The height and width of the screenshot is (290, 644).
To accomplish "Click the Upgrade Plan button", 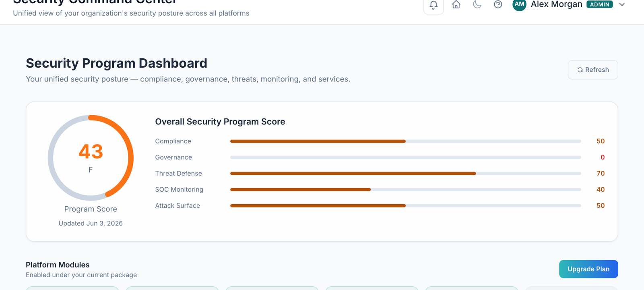I will coord(588,269).
